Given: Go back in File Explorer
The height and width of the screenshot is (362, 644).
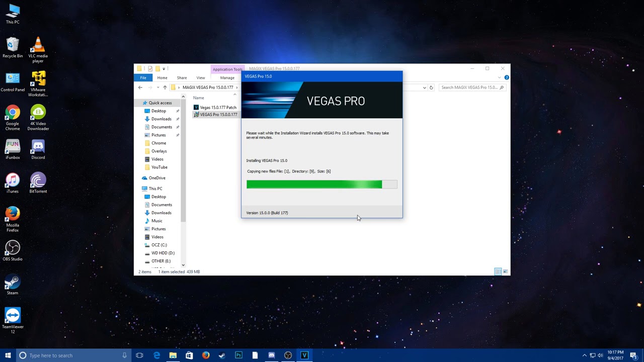Looking at the screenshot, I should click(140, 87).
